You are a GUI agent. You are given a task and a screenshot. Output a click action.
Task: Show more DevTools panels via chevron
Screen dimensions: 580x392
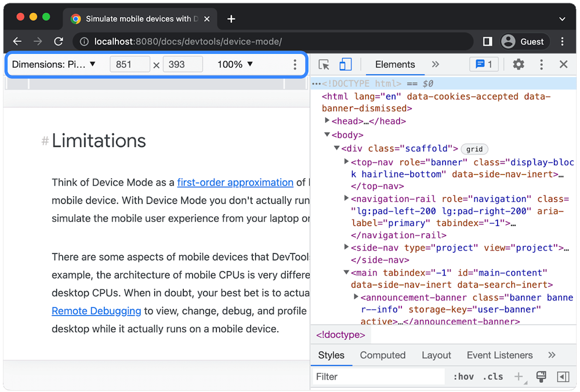(436, 64)
